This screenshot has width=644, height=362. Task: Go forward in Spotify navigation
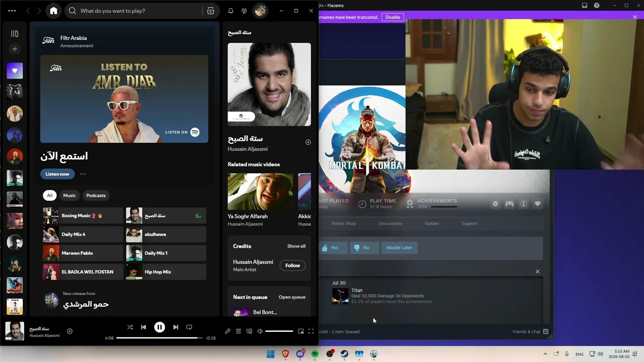tap(39, 11)
